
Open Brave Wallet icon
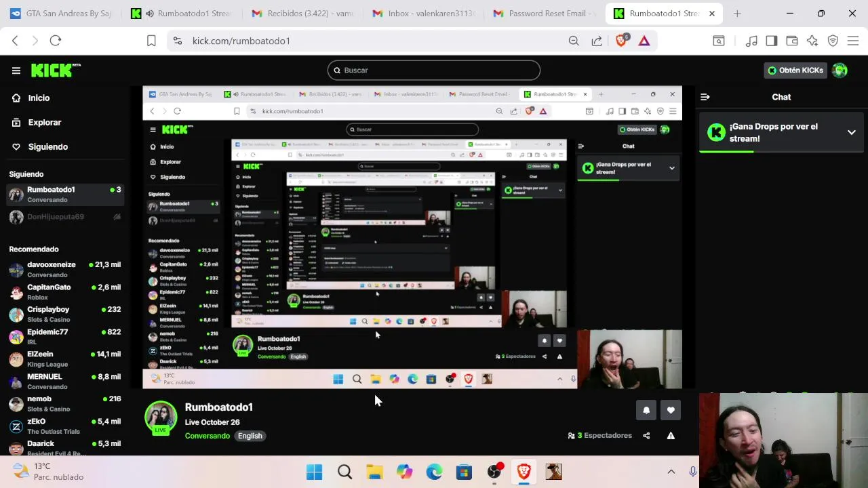tap(792, 41)
